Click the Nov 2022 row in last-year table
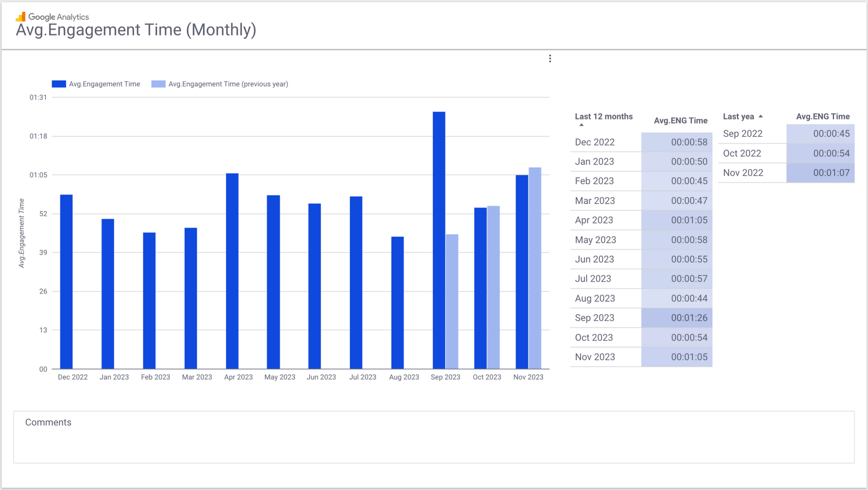 tap(743, 173)
